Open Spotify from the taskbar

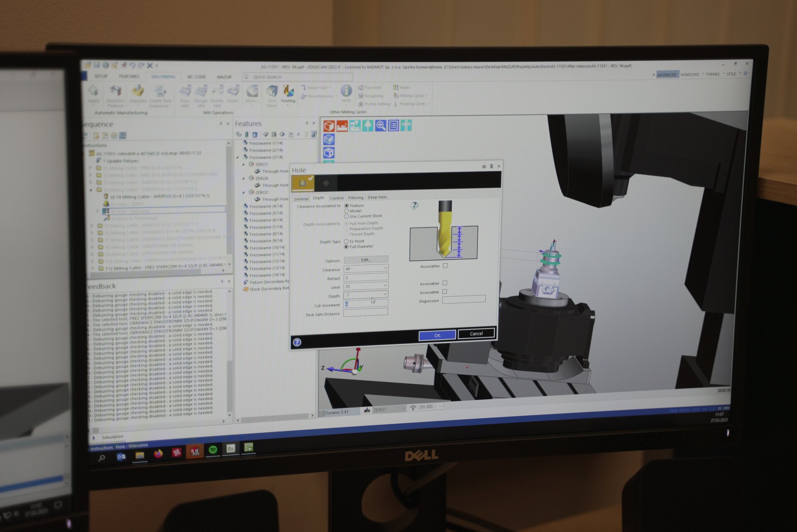213,450
